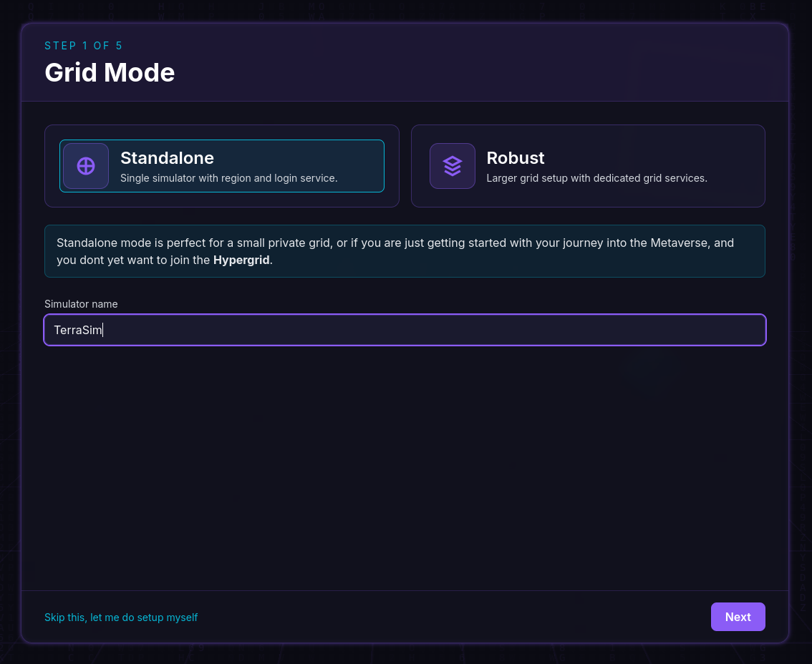Select the Standalone grid mode option
Image resolution: width=812 pixels, height=664 pixels.
click(222, 166)
